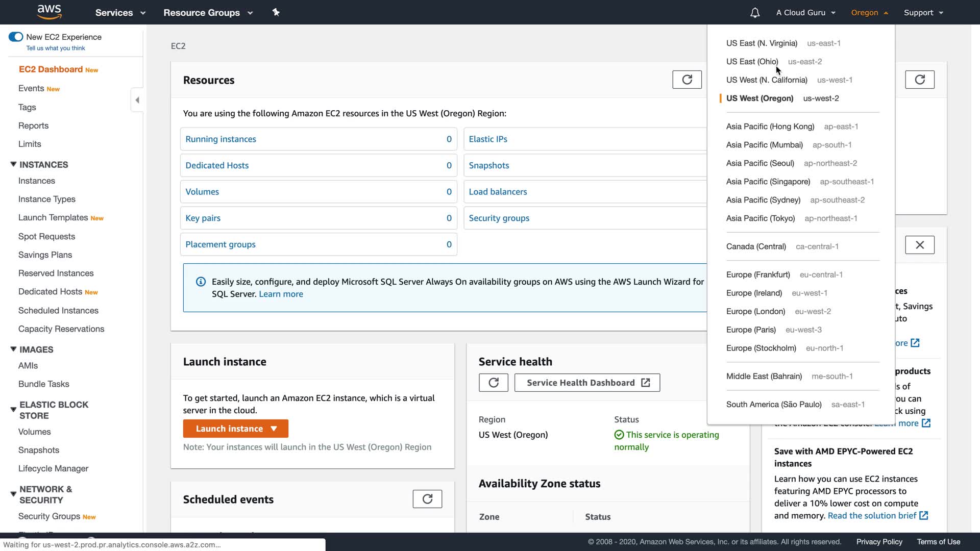Refresh the Service health section
The image size is (980, 551).
click(x=493, y=383)
